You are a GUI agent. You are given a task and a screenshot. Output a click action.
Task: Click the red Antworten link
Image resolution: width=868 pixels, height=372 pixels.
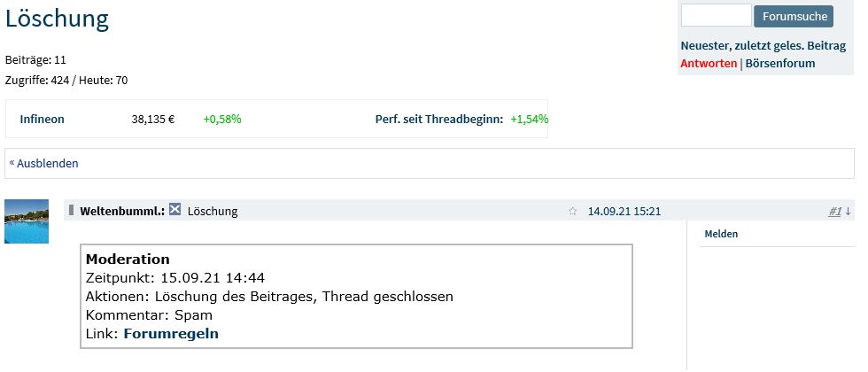coord(709,64)
